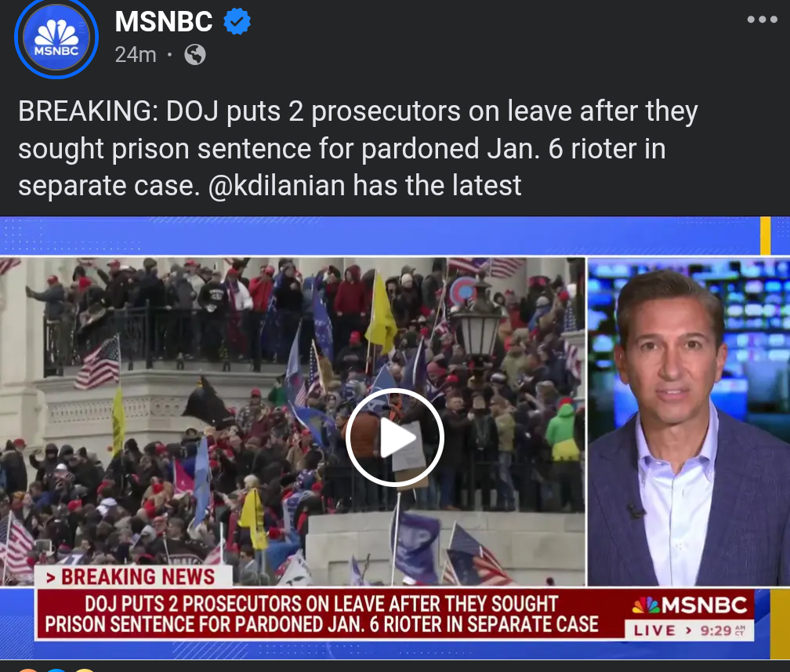Click the Capitol riot footage pane

pos(293,422)
